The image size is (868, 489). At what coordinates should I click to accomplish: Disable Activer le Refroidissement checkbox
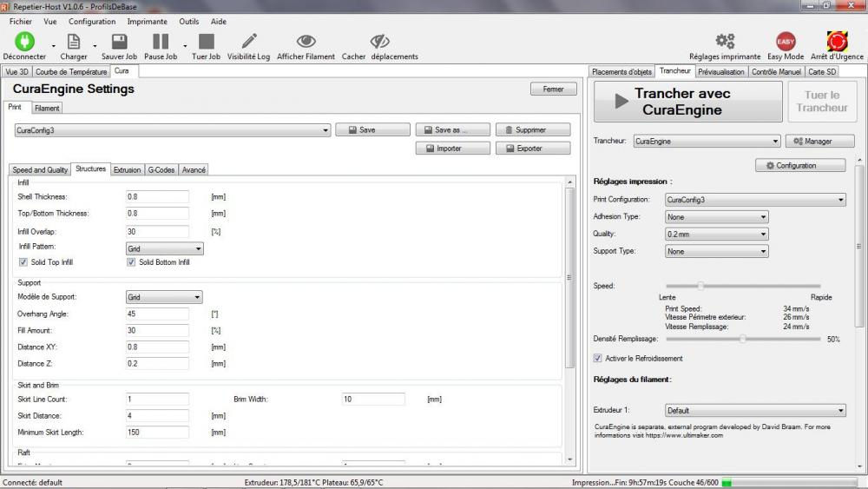pyautogui.click(x=598, y=359)
